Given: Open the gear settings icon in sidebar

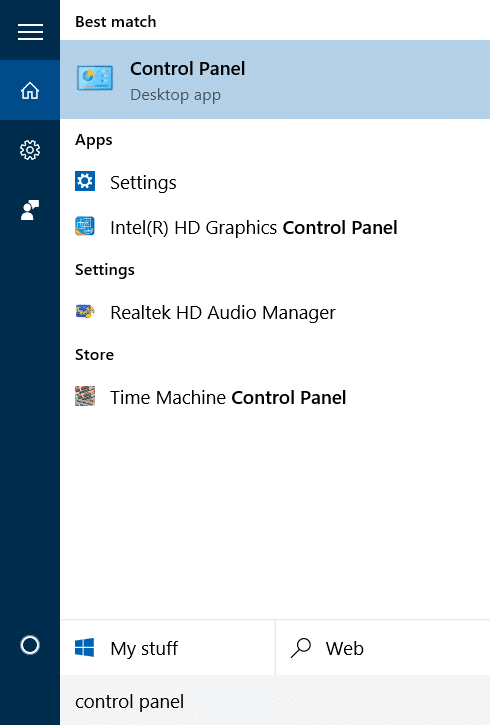Looking at the screenshot, I should coord(30,150).
